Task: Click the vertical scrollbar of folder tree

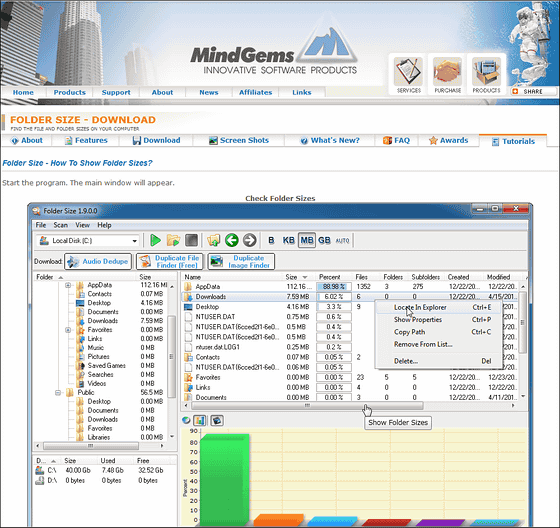Action: click(x=171, y=357)
